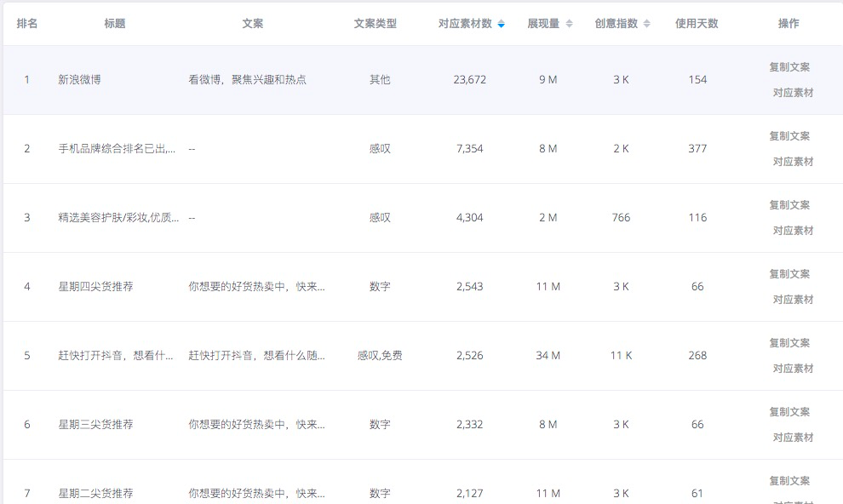Select title 星期四尖货推荐
This screenshot has width=843, height=504.
point(95,286)
